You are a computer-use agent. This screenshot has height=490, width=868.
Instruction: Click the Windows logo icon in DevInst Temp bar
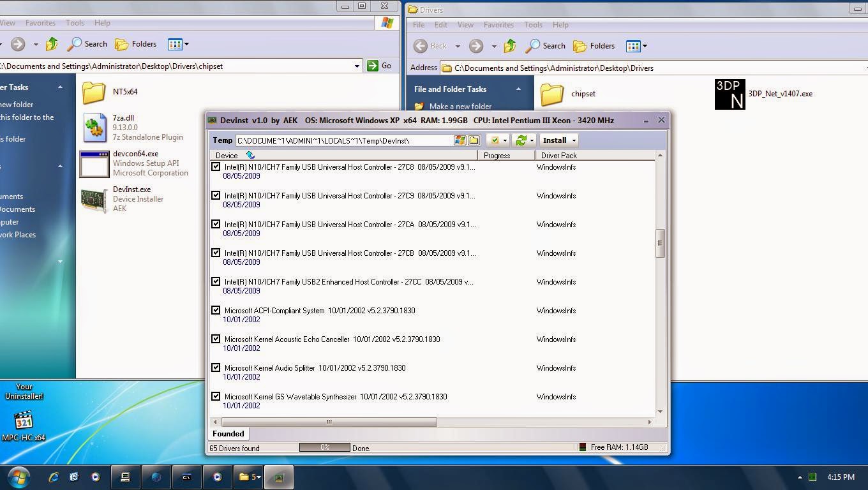click(x=460, y=140)
